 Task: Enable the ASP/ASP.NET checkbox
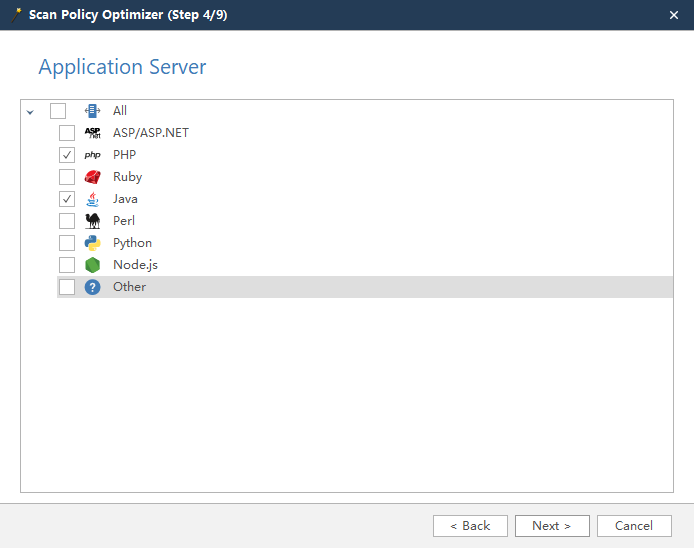pyautogui.click(x=67, y=133)
